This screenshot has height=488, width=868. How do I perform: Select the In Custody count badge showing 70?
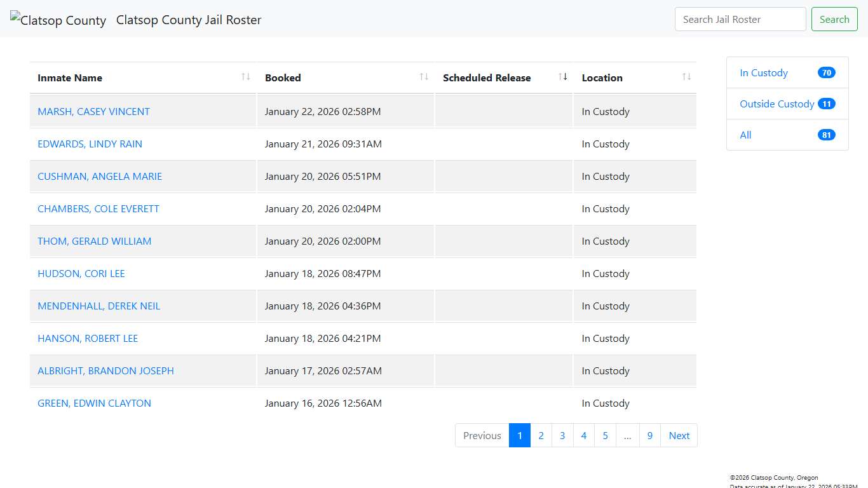pos(826,72)
